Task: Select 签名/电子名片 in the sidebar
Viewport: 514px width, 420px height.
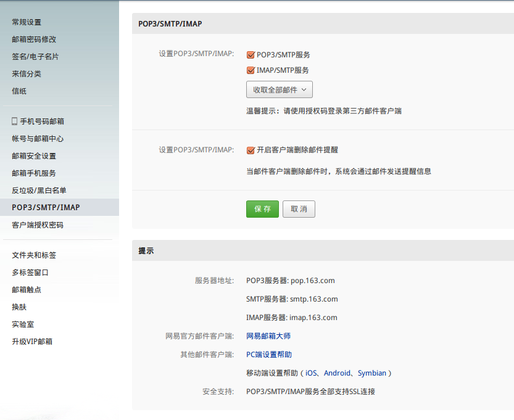Action: click(x=35, y=57)
